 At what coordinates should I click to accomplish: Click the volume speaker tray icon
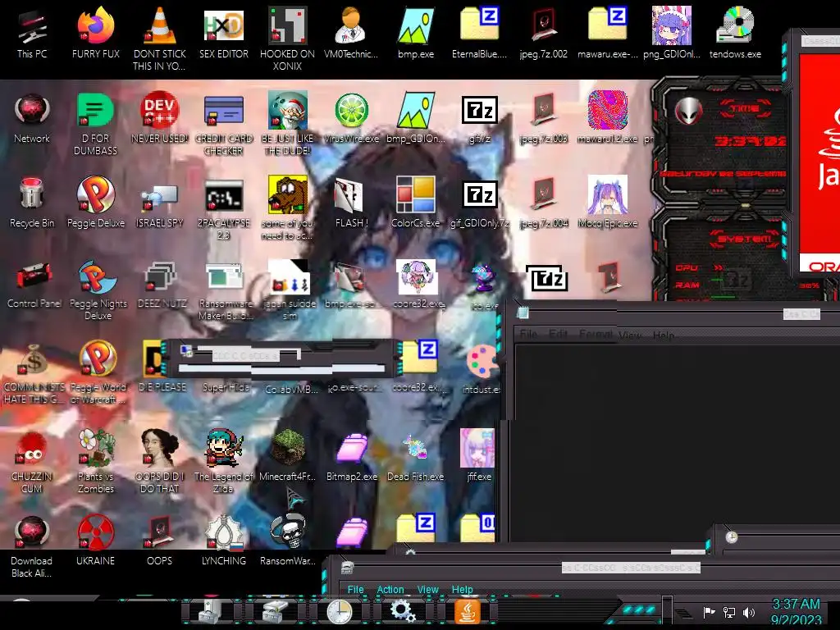click(x=749, y=612)
